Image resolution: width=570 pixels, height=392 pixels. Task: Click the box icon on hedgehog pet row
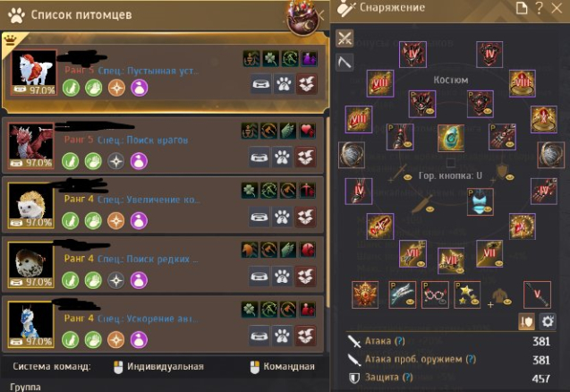(x=305, y=217)
